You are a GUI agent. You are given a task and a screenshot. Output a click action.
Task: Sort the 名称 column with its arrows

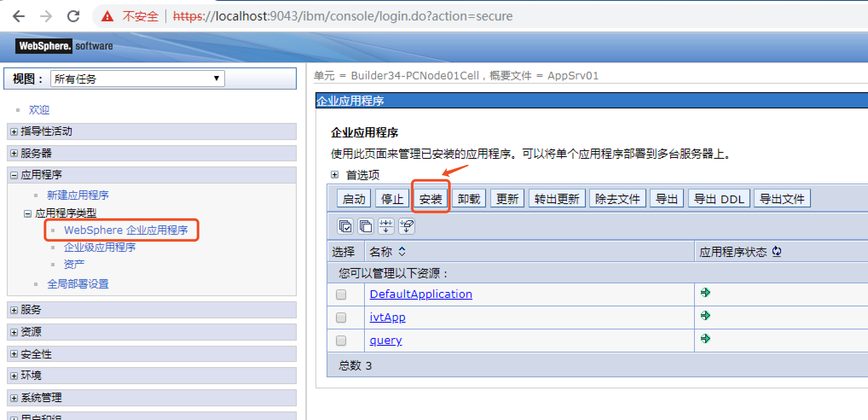[x=402, y=251]
